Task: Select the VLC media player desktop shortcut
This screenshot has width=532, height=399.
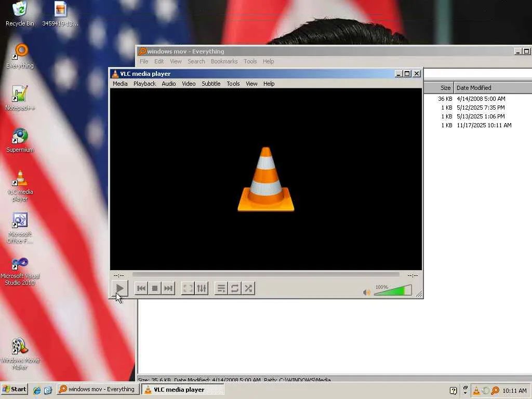Action: (x=20, y=185)
